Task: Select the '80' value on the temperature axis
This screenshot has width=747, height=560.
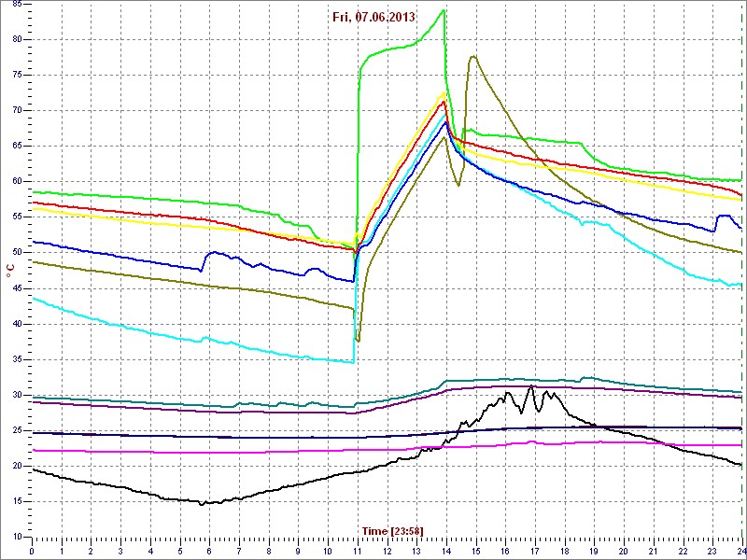Action: (15, 39)
